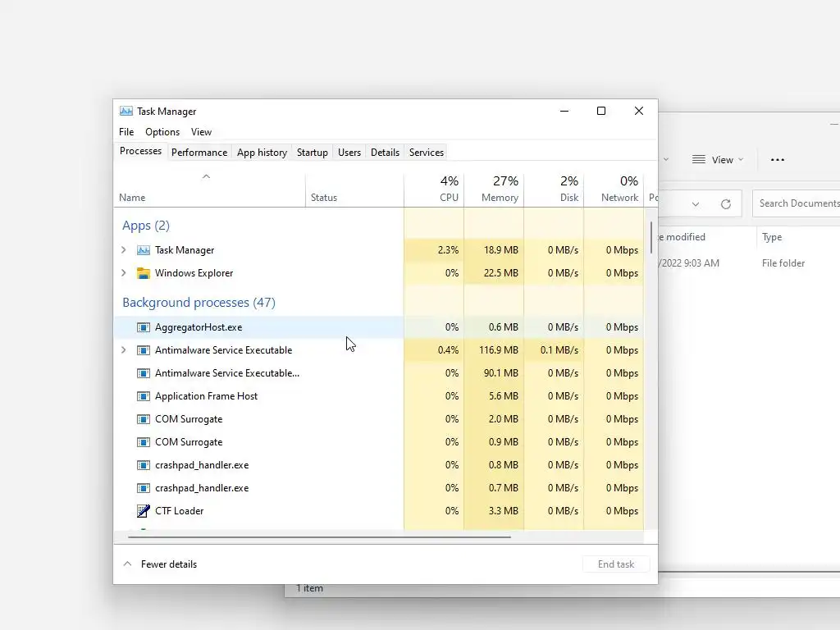840x630 pixels.
Task: Open the View menu in Task Manager
Action: pyautogui.click(x=202, y=132)
